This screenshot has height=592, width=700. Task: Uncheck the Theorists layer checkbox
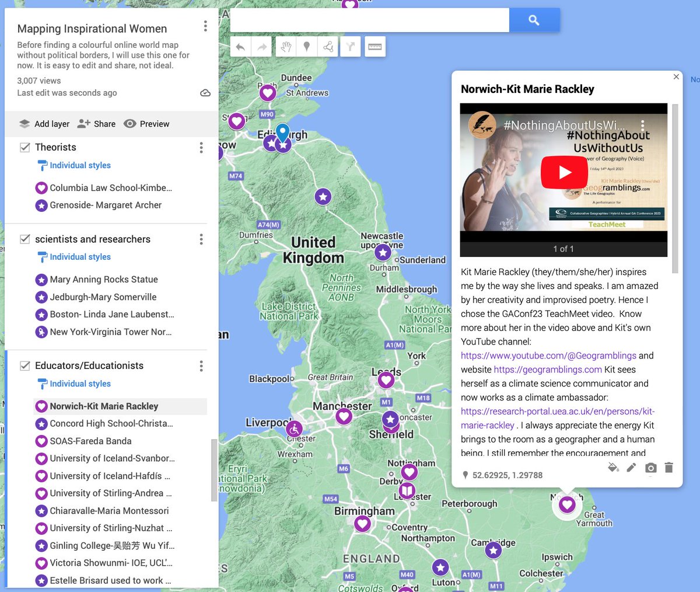pos(24,147)
